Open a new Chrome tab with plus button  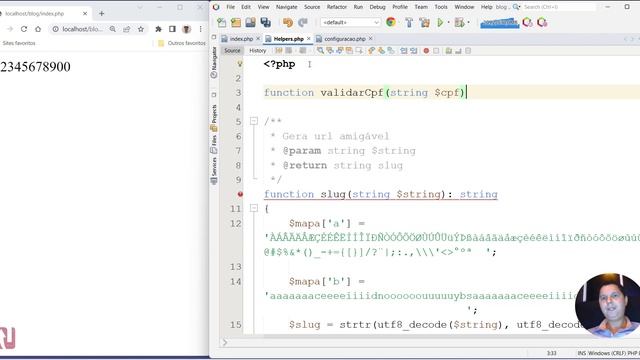pyautogui.click(x=102, y=13)
